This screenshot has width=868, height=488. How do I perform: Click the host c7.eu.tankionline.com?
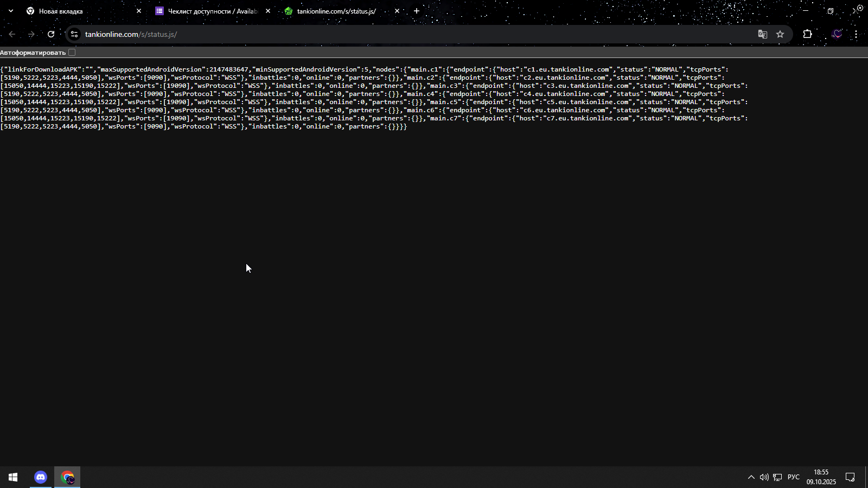tap(588, 118)
